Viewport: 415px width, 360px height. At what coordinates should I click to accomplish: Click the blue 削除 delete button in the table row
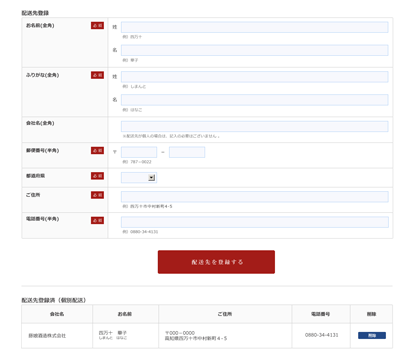(x=372, y=335)
